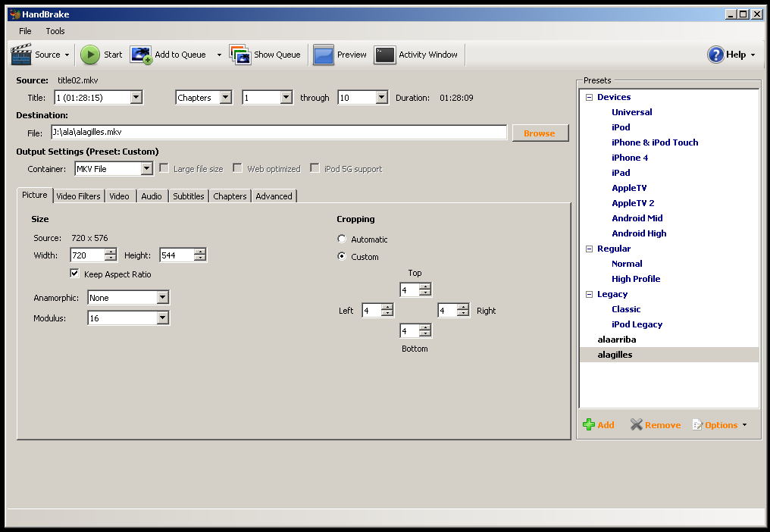Open the preset Options dropdown arrow
This screenshot has width=770, height=532.
coord(744,425)
